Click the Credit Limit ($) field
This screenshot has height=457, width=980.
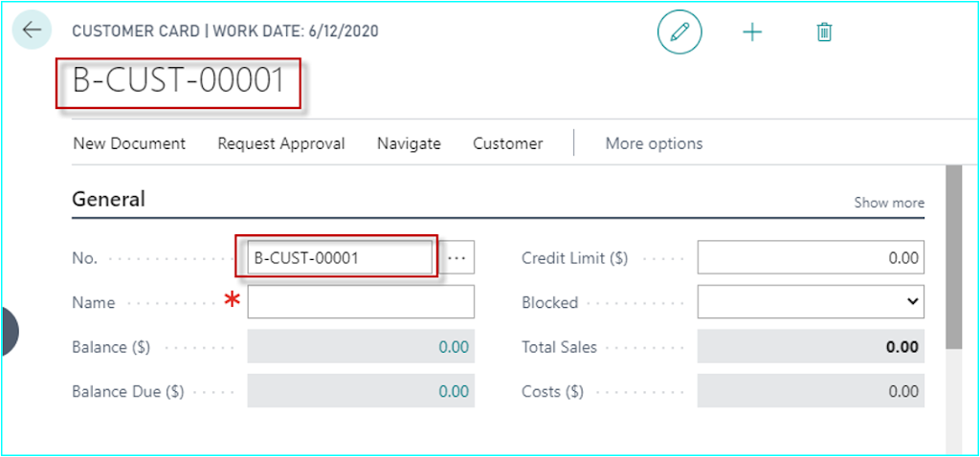tap(811, 257)
